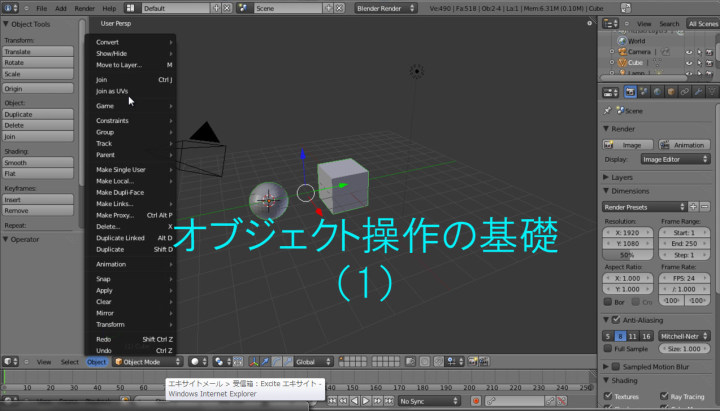
Task: Enable the Full Sample checkbox
Action: pyautogui.click(x=609, y=348)
